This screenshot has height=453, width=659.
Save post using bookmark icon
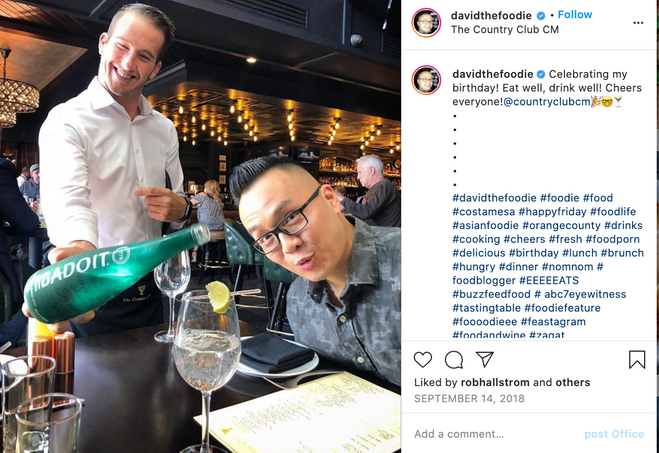coord(637,360)
